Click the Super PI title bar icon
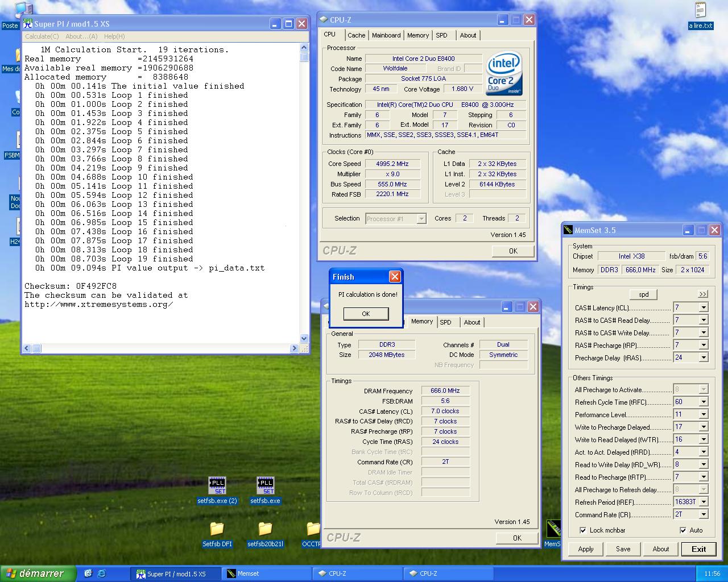The height and width of the screenshot is (582, 728). tap(28, 23)
